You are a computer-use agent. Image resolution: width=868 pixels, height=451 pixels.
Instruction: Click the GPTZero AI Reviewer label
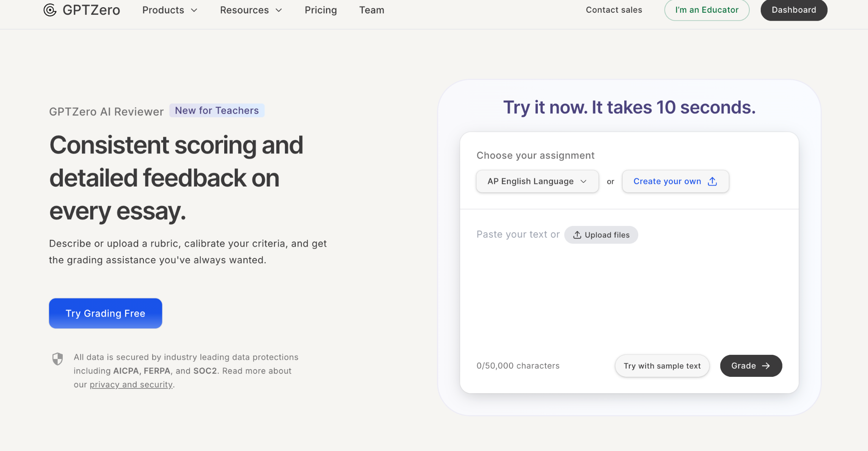coord(106,112)
